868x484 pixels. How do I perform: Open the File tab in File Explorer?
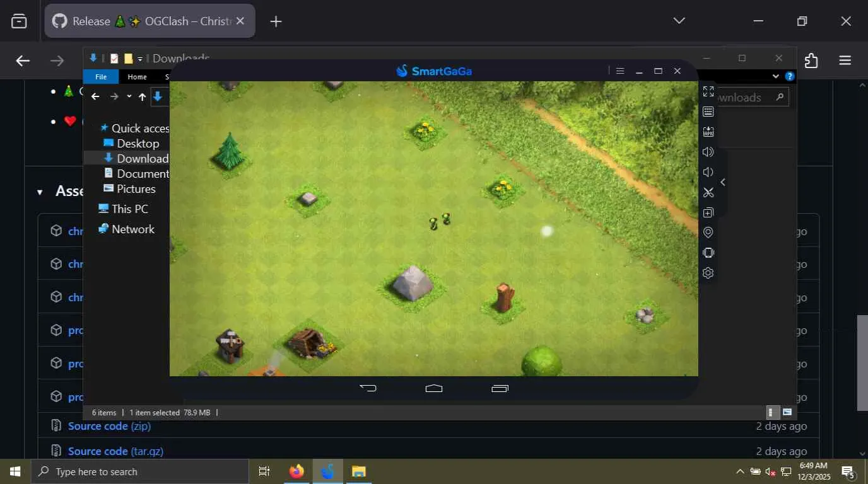coord(101,77)
